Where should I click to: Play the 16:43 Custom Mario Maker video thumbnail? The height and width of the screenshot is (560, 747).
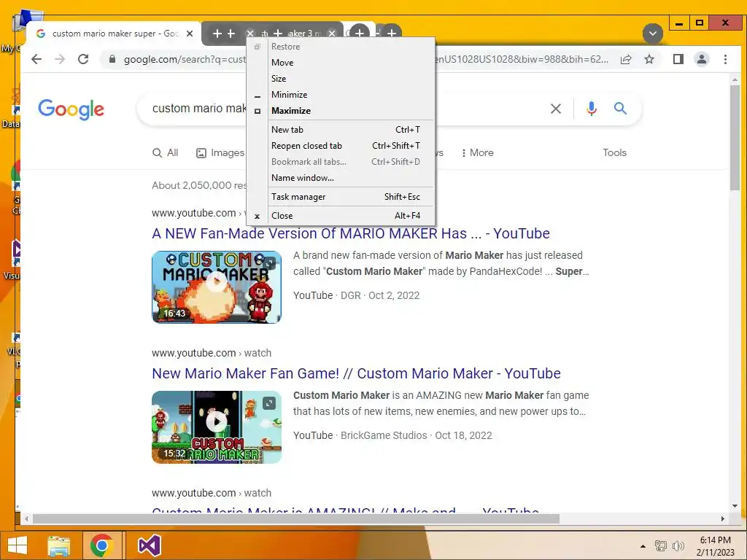tap(217, 287)
